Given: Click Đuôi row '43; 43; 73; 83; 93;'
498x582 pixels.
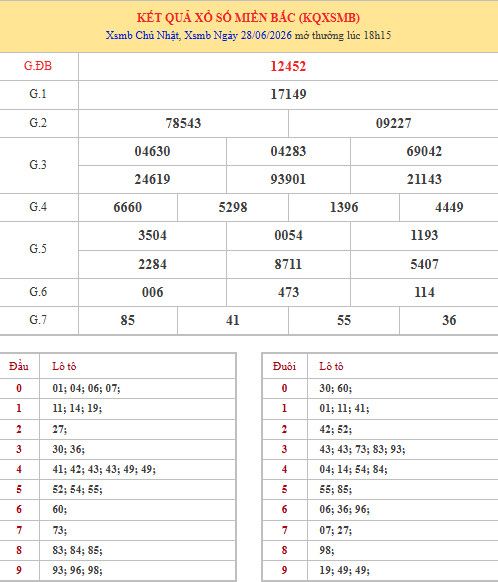Looking at the screenshot, I should pyautogui.click(x=362, y=449).
